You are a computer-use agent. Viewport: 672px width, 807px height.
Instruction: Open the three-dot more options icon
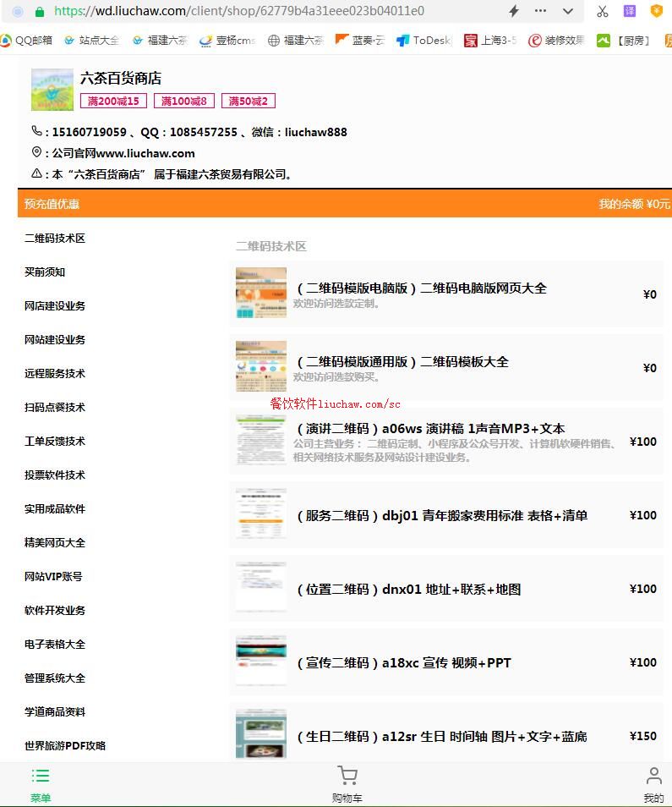(x=540, y=11)
